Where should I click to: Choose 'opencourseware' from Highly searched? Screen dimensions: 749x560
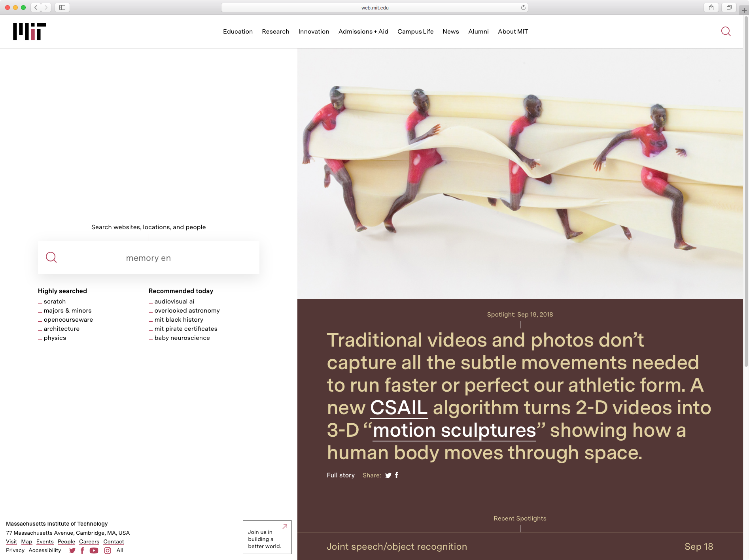[x=68, y=320]
